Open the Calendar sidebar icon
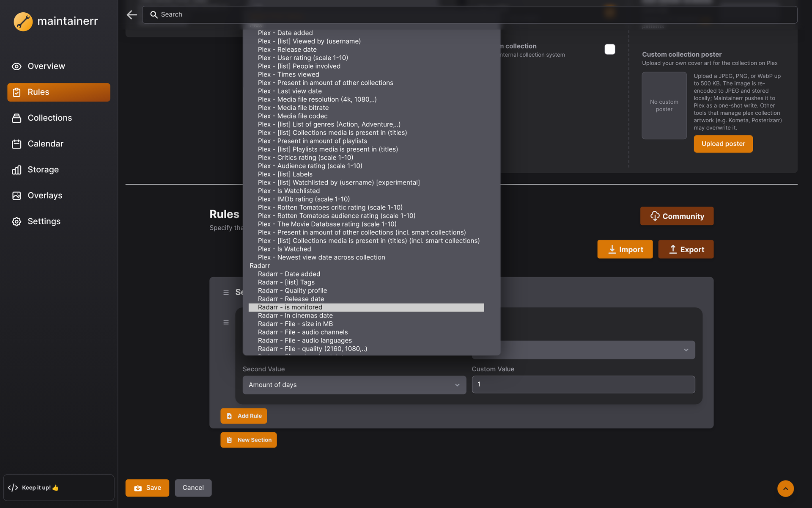 [16, 144]
